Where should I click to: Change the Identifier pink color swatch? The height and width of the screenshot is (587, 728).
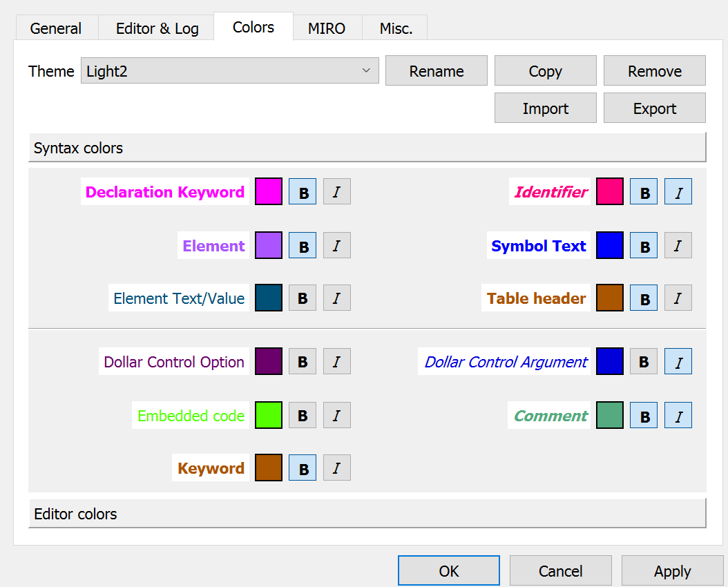pyautogui.click(x=610, y=192)
